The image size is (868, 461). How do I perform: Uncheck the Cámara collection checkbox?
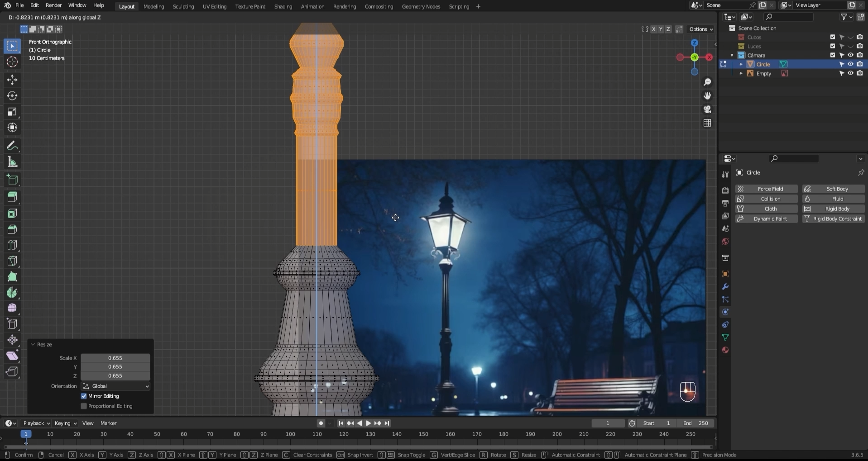point(833,55)
